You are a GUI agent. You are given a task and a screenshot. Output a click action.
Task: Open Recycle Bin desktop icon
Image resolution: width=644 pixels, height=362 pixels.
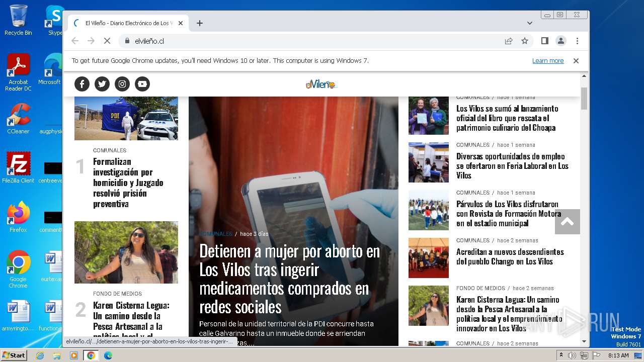18,20
